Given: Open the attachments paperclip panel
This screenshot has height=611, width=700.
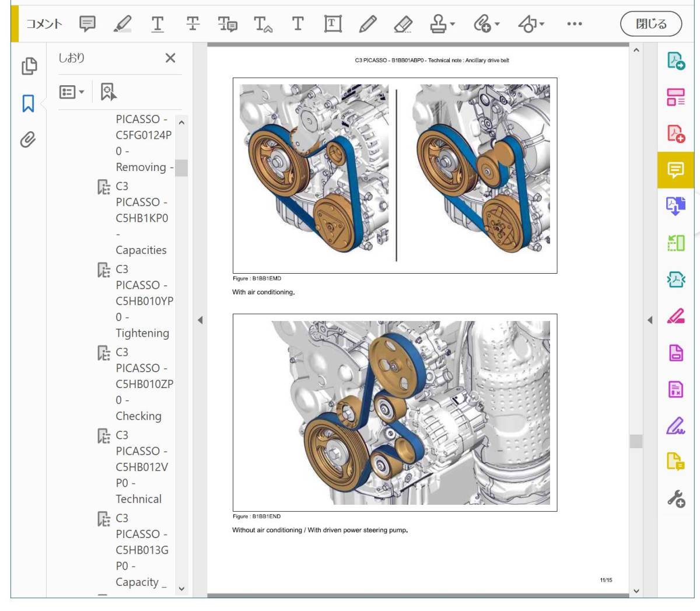Looking at the screenshot, I should pos(28,139).
